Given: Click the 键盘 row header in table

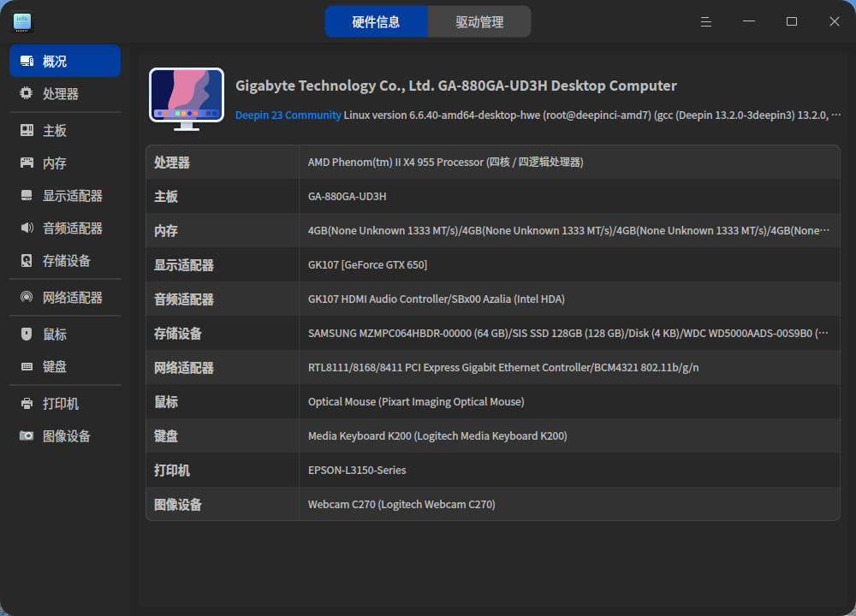Looking at the screenshot, I should pos(166,436).
